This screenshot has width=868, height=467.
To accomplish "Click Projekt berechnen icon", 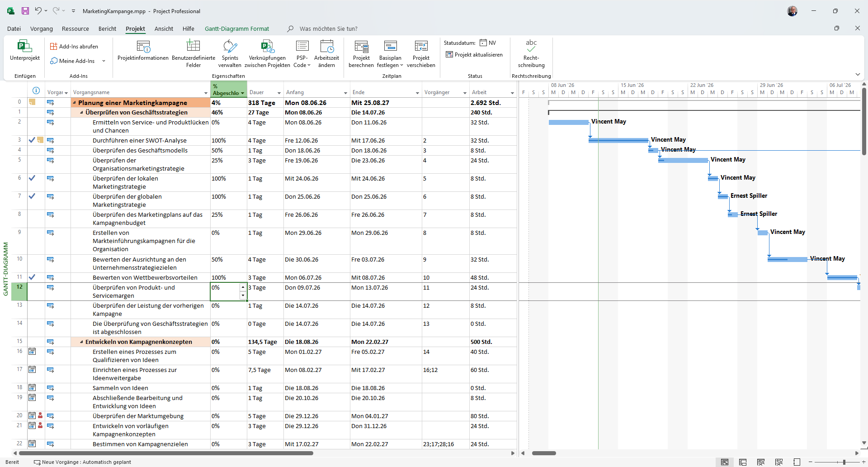I will point(361,46).
